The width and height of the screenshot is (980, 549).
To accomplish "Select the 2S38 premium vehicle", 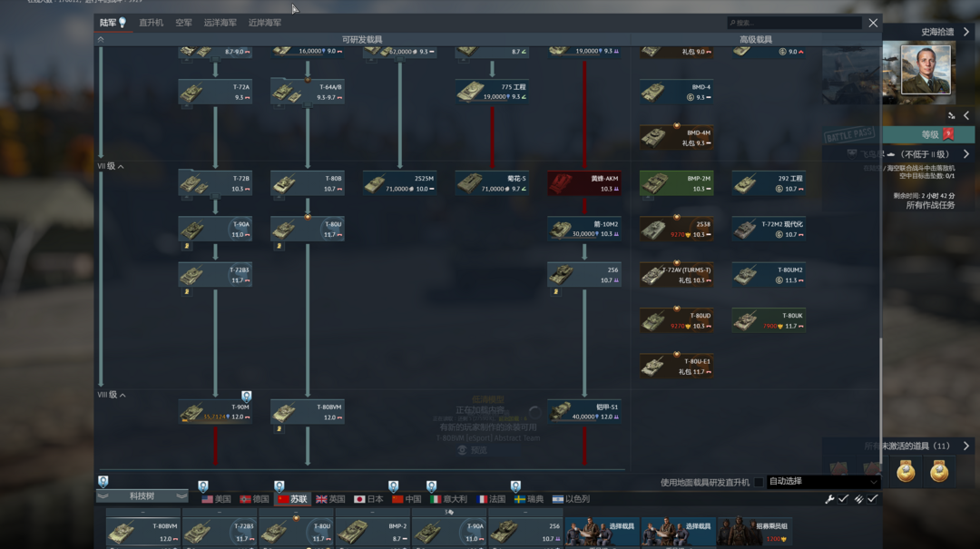I will (x=676, y=229).
